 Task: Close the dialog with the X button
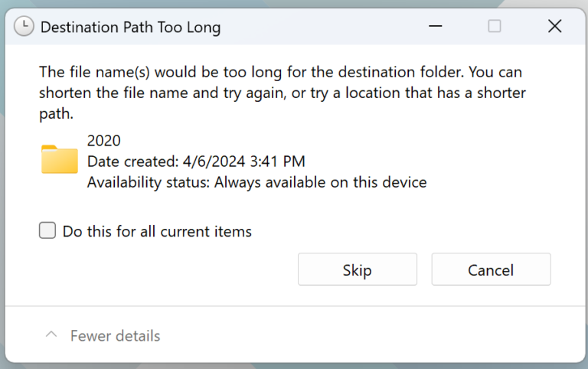(555, 27)
